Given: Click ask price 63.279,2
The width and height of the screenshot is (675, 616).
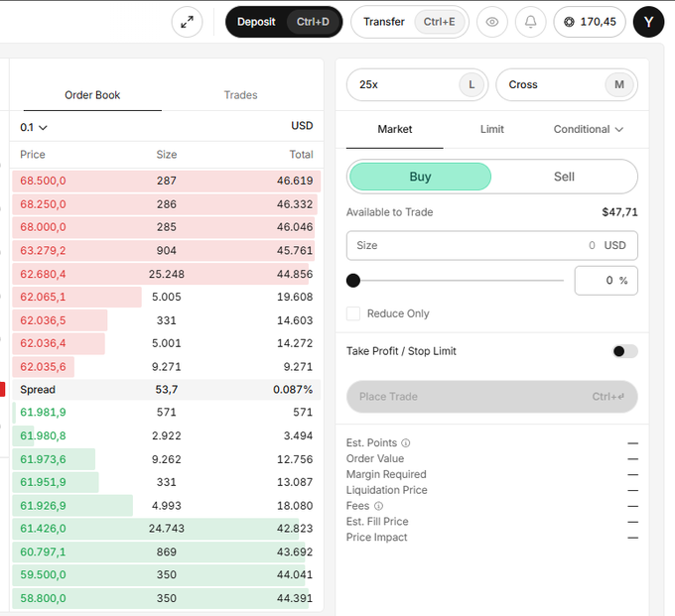Looking at the screenshot, I should point(43,250).
